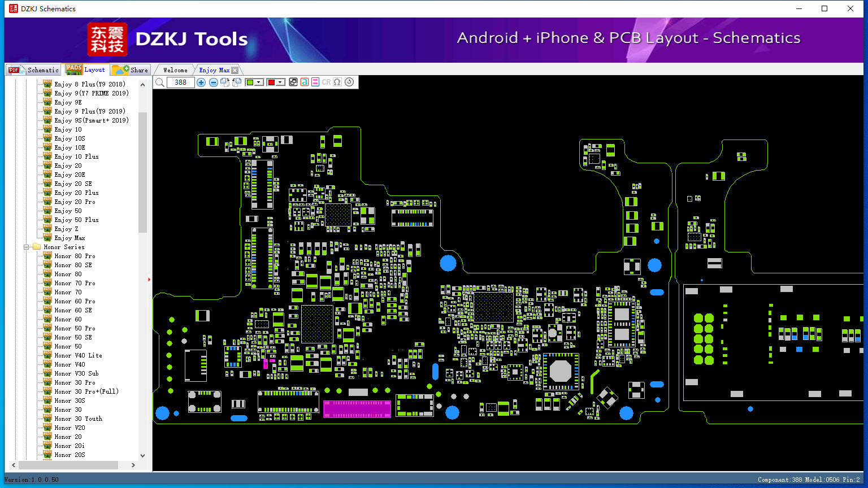Click the pink equals-bars icon
Screen dimensions: 868x488
[x=315, y=82]
